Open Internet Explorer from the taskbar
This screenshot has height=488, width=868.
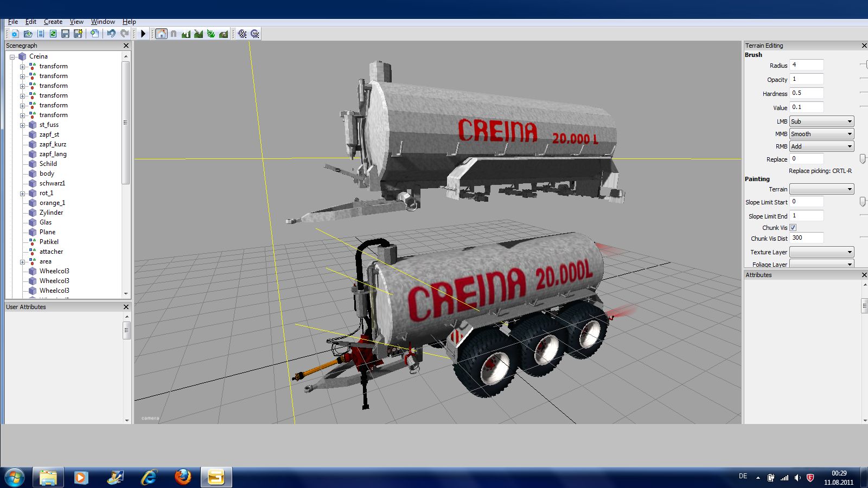(x=149, y=477)
